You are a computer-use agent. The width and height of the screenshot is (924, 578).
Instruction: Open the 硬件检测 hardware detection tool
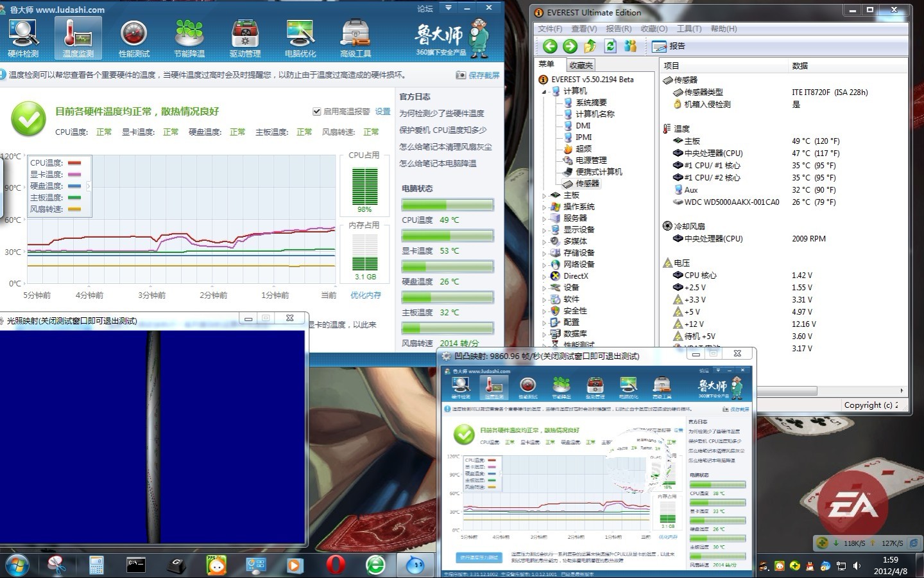23,38
